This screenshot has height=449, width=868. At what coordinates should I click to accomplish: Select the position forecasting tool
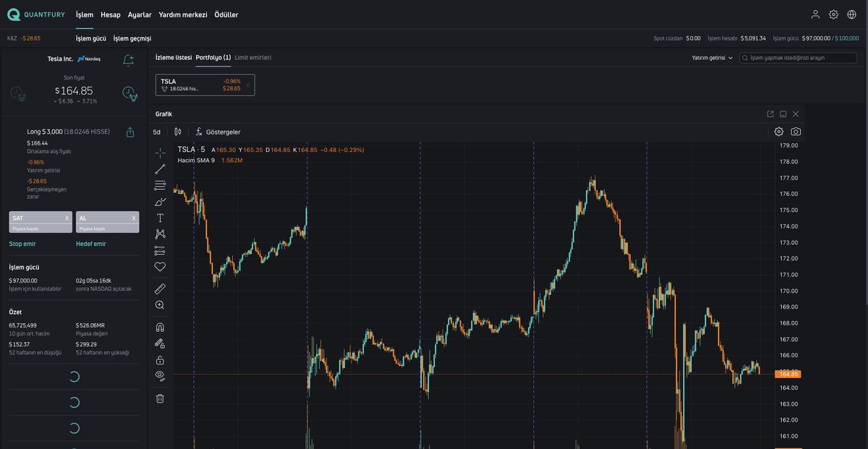coord(160,251)
